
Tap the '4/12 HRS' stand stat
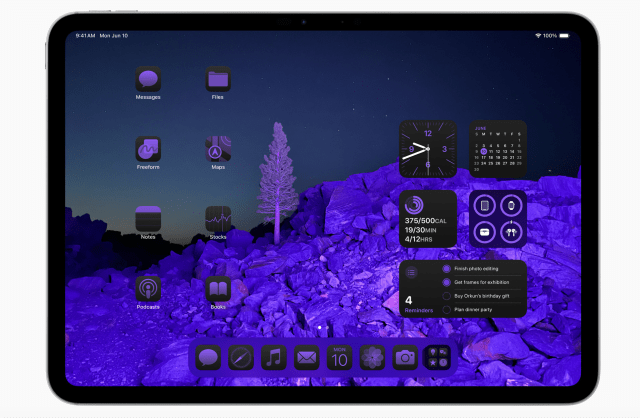pyautogui.click(x=418, y=239)
